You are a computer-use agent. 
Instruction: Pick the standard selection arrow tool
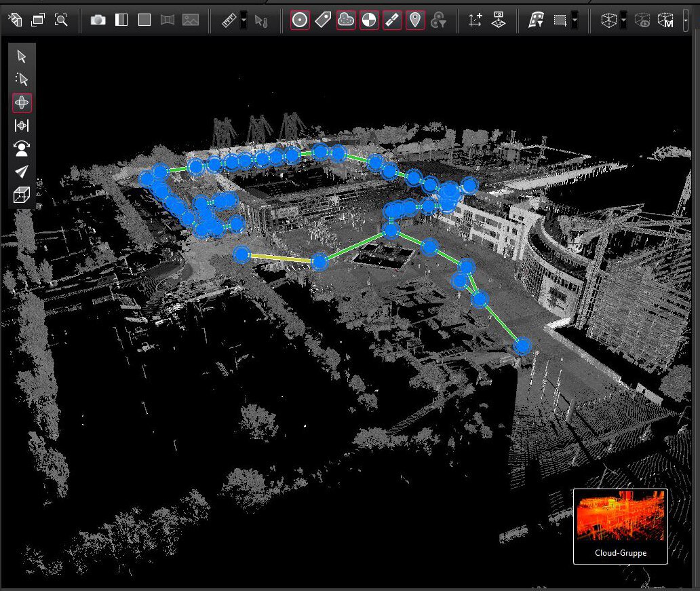(x=22, y=56)
